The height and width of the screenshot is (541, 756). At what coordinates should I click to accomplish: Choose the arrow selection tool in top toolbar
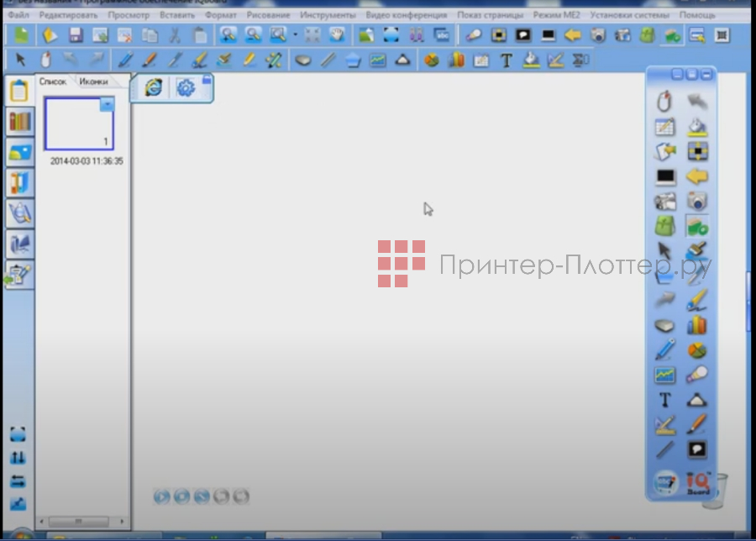pyautogui.click(x=22, y=60)
